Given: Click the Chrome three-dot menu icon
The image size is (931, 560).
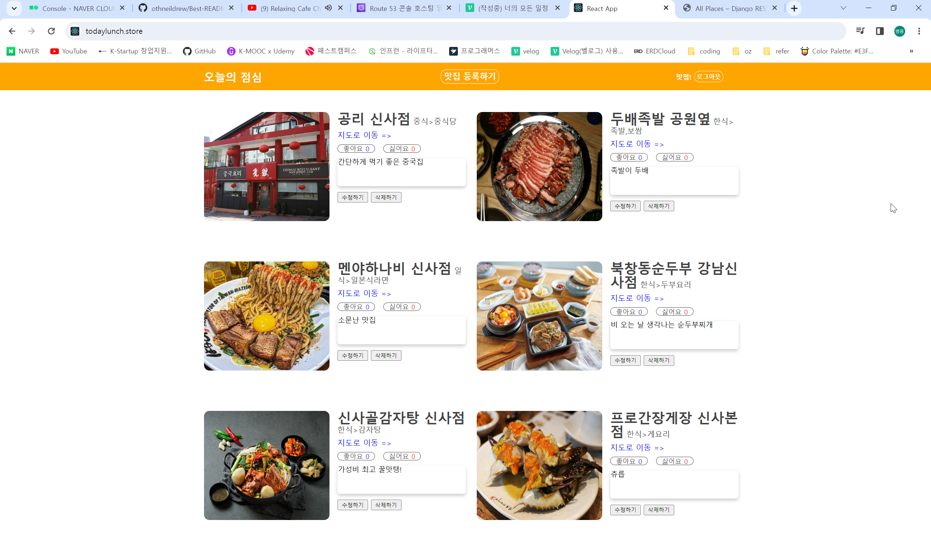Looking at the screenshot, I should point(919,31).
